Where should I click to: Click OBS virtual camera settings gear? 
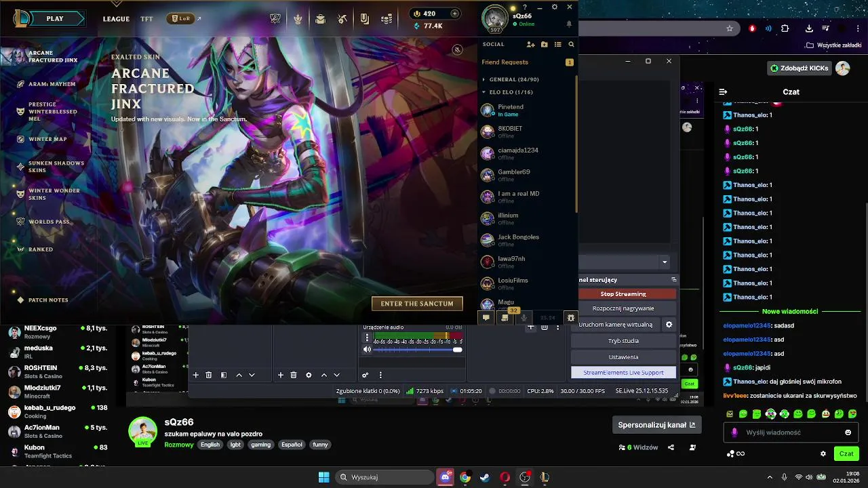(x=669, y=325)
